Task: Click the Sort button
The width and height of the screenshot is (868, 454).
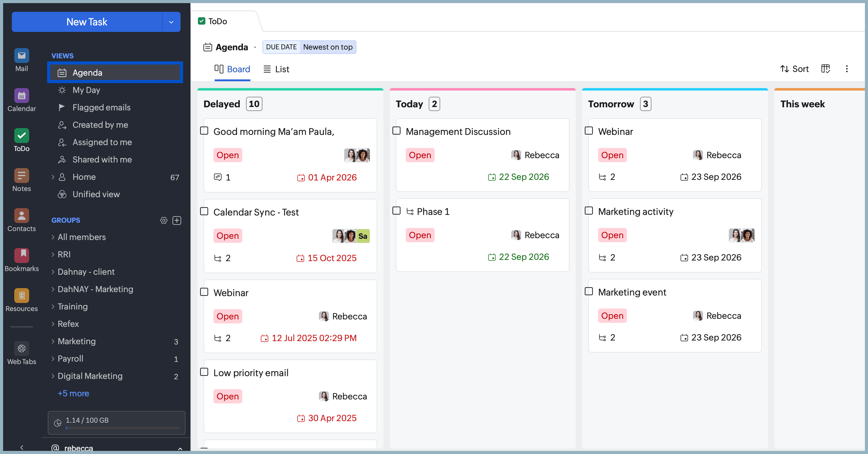Action: point(794,69)
